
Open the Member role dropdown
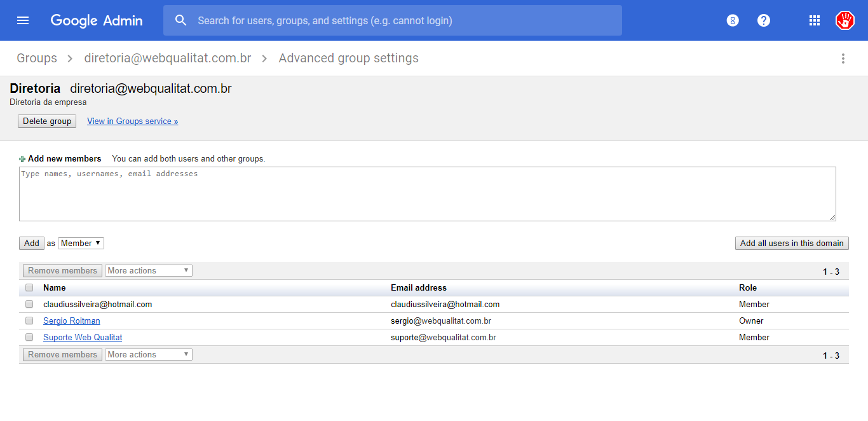(81, 243)
